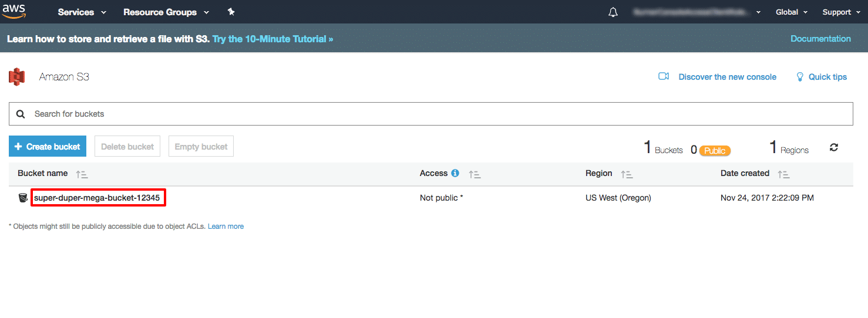Click the Bucket name column header
Viewport: 868px width, 318px height.
43,173
